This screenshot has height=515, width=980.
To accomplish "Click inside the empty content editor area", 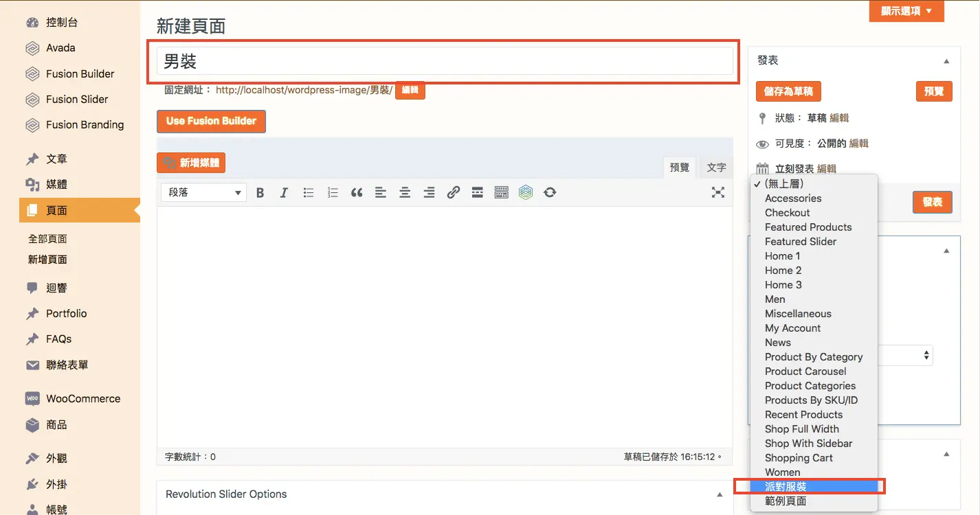I will 445,326.
